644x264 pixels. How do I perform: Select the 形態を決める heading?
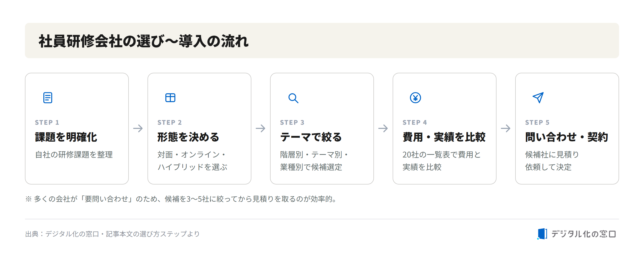(x=189, y=137)
